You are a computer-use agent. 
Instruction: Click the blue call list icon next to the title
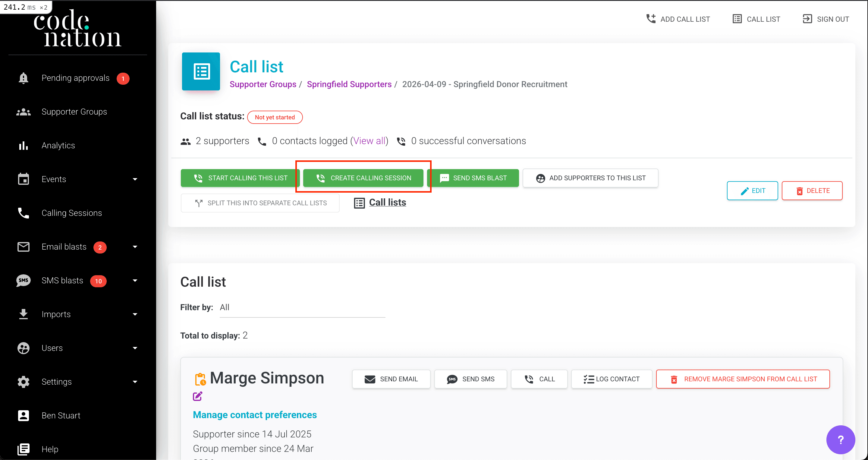[200, 71]
